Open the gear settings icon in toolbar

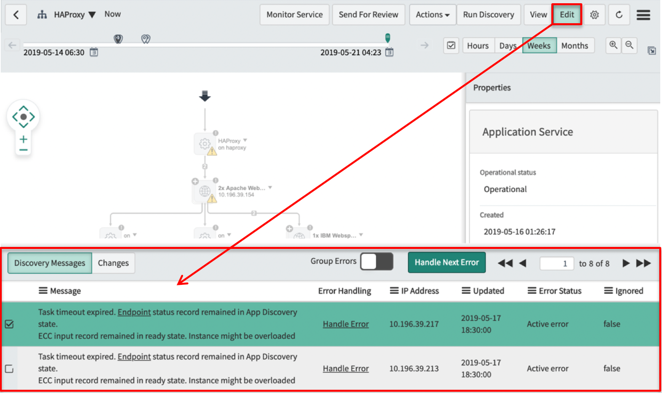(x=594, y=15)
